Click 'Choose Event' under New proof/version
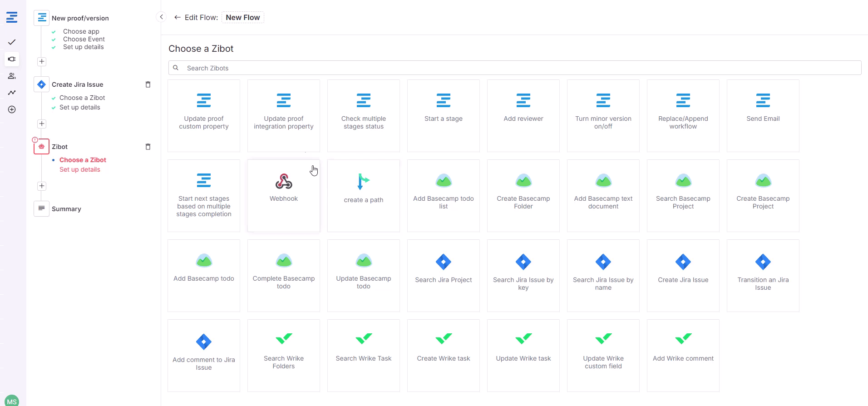 pos(84,39)
